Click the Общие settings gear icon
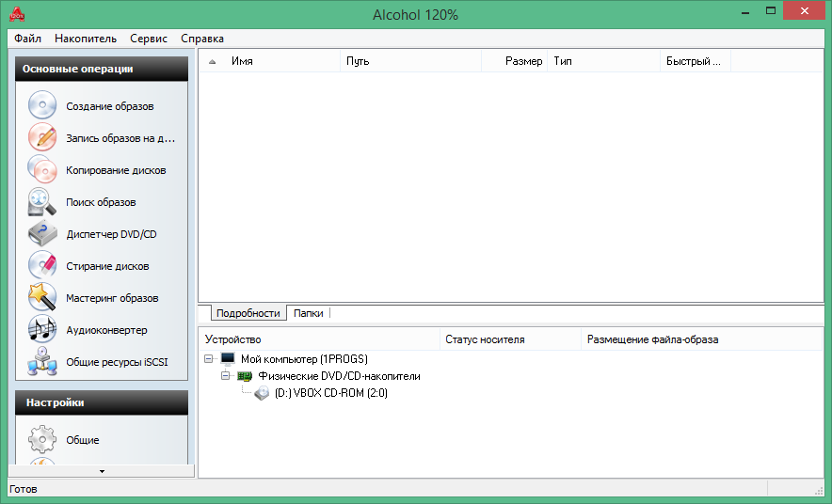The width and height of the screenshot is (832, 504). pos(42,439)
